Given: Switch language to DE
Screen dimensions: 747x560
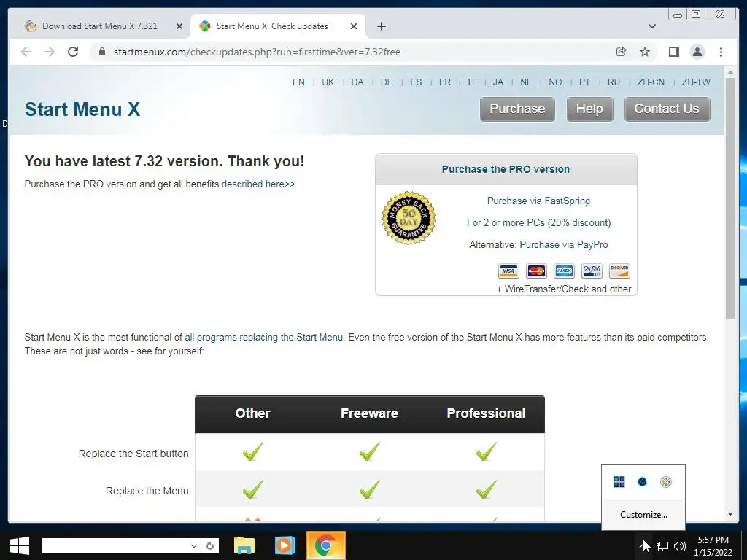Looking at the screenshot, I should pos(387,82).
